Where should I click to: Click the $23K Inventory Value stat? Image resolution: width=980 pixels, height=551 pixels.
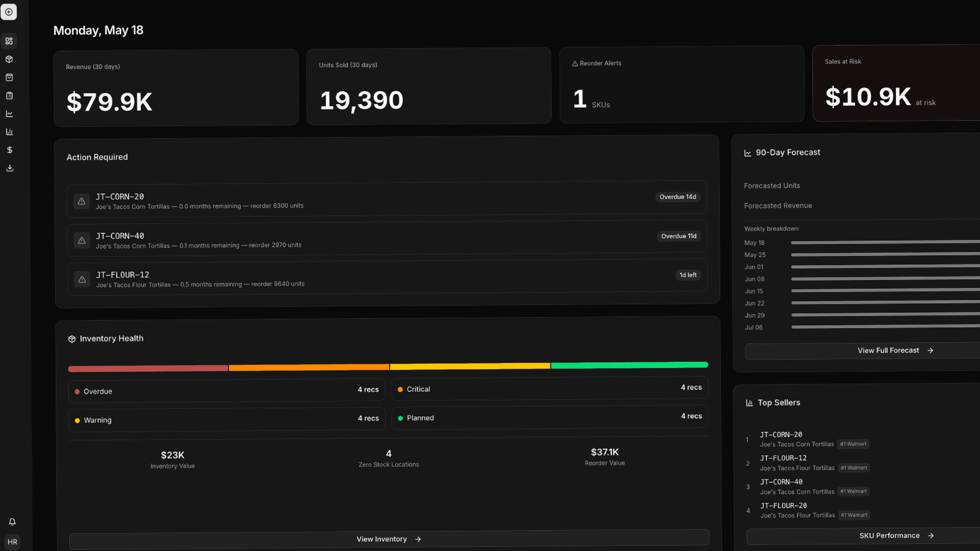[173, 460]
